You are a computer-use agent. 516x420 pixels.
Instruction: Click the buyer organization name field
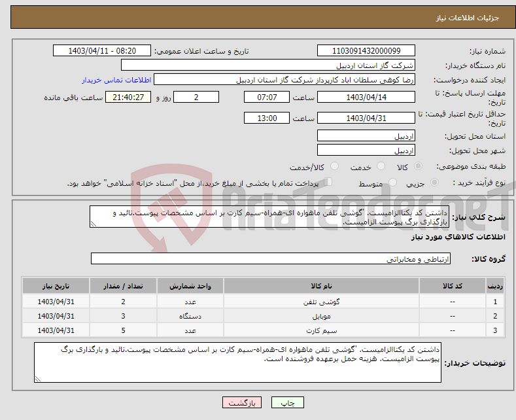[x=268, y=65]
